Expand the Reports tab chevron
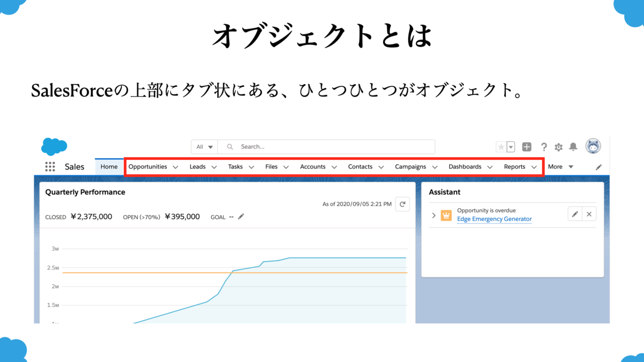 [x=534, y=167]
